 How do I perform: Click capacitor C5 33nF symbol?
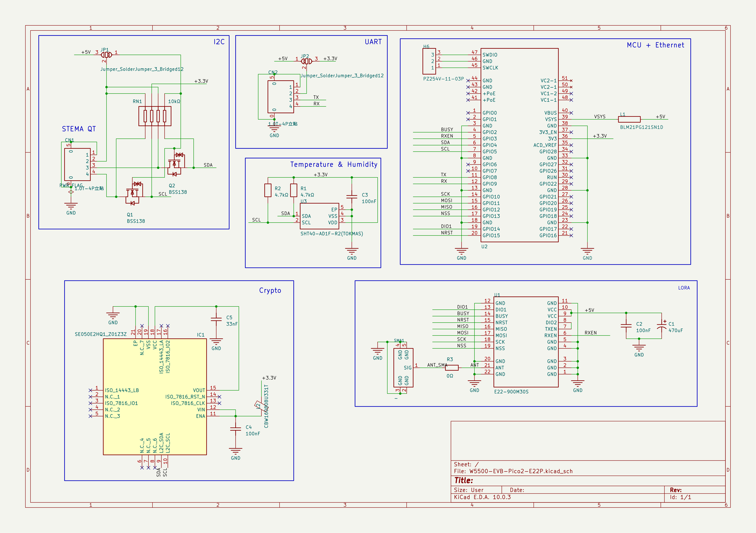tap(216, 319)
